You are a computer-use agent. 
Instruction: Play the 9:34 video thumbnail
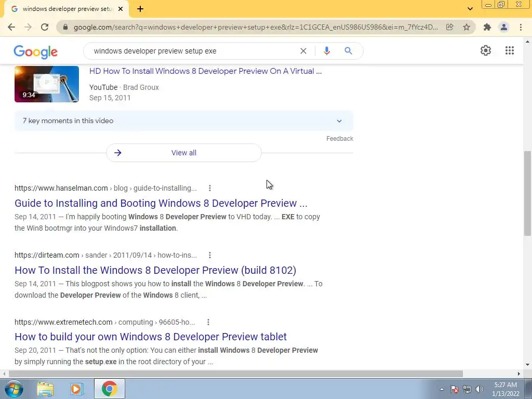click(46, 84)
